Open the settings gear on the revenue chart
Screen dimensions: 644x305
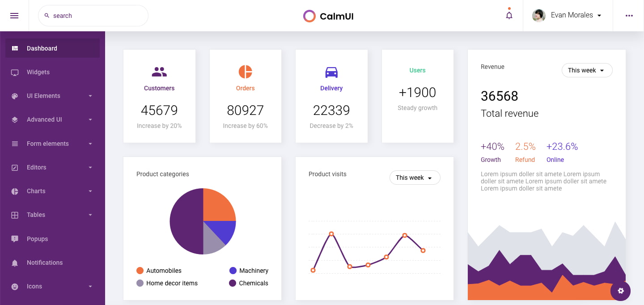tap(620, 291)
